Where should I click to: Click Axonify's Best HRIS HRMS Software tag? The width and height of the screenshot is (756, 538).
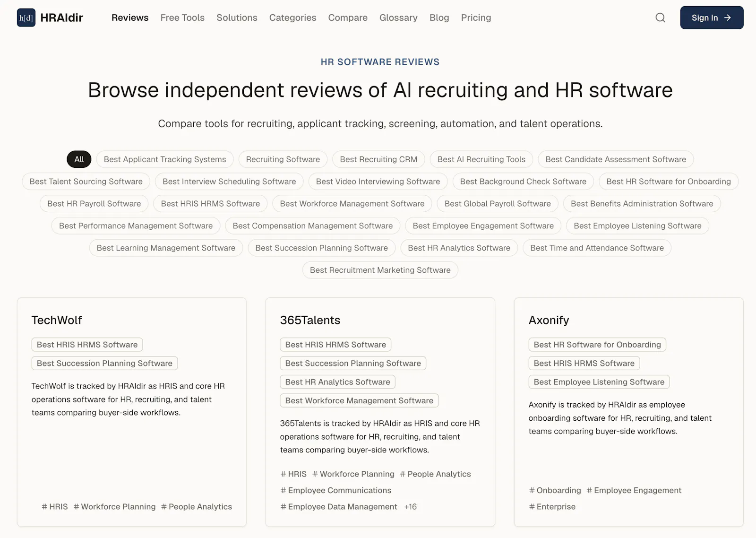click(584, 363)
